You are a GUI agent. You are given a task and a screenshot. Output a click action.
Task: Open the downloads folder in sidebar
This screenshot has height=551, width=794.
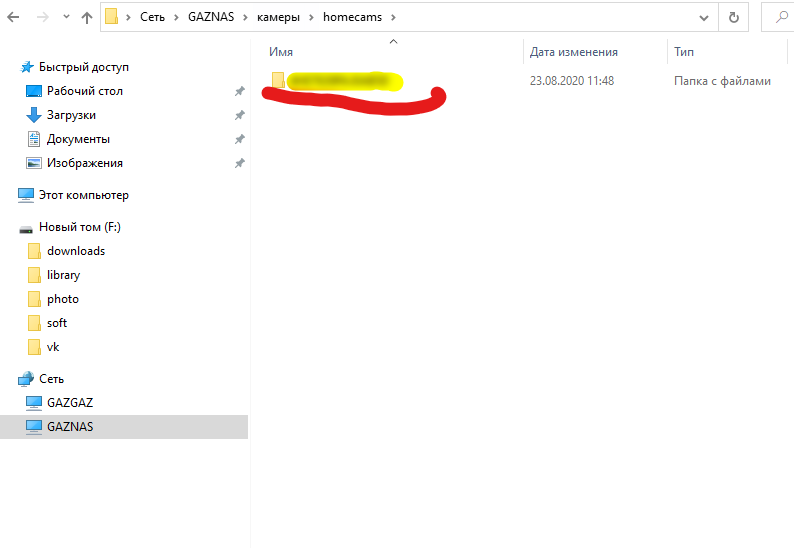(x=76, y=251)
